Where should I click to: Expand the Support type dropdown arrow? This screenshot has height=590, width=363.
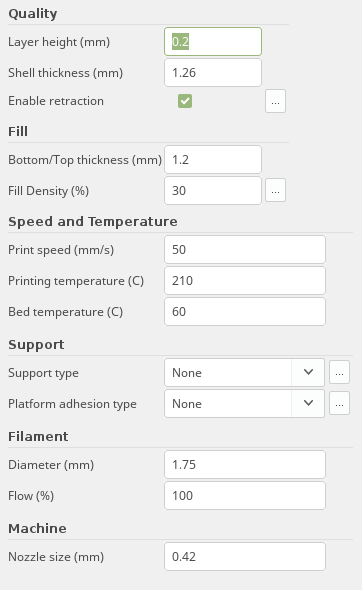click(308, 373)
